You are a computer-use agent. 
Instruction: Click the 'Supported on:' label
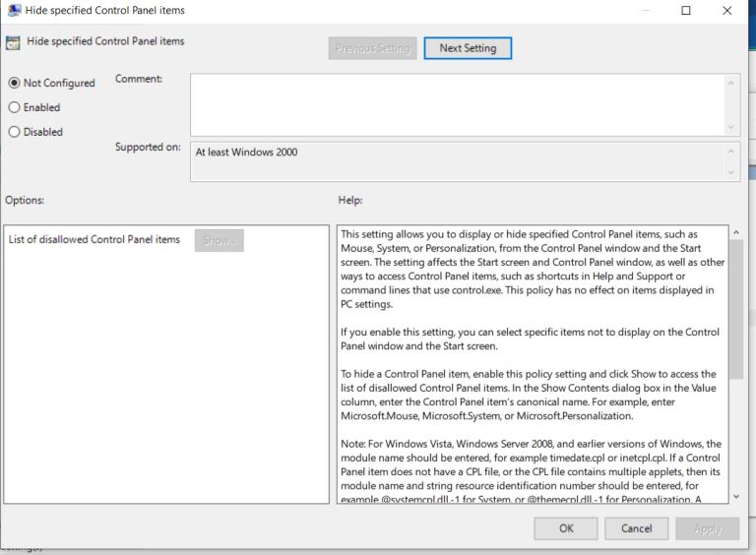point(148,147)
